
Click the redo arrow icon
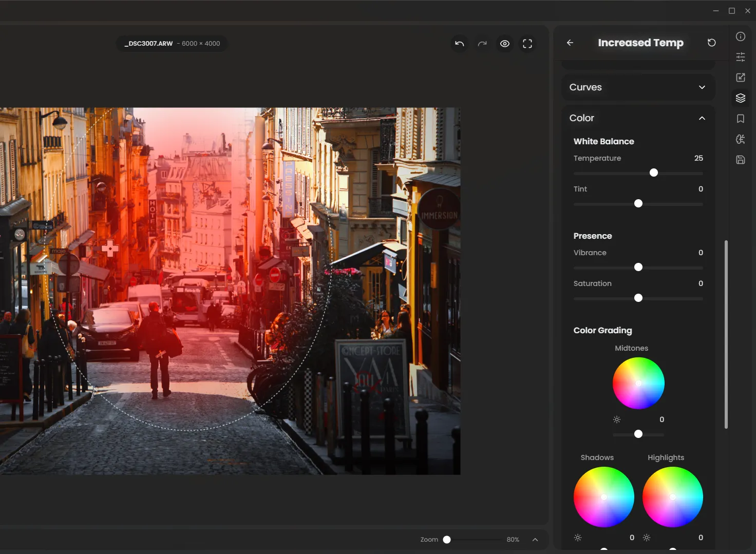(x=482, y=44)
